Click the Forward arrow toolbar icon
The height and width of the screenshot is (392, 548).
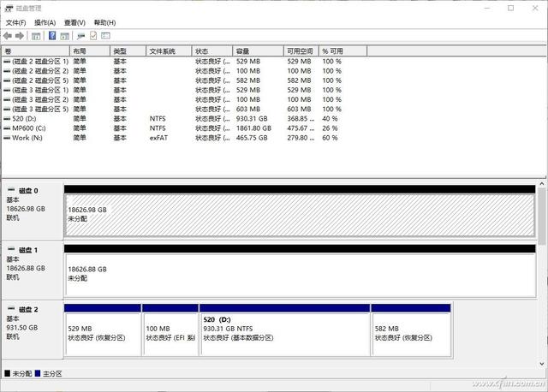click(20, 36)
